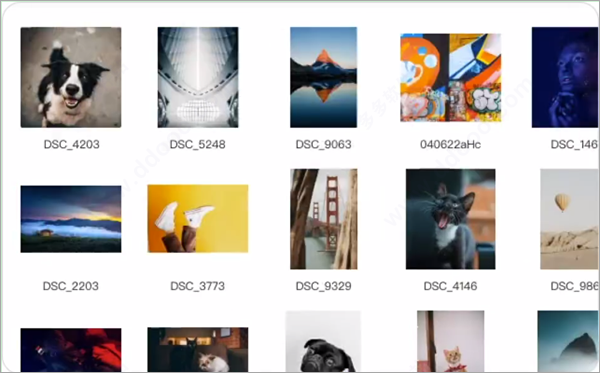Screen dimensions: 600x373
Task: Click the DSC_986 label under balloon photo
Action: [574, 286]
